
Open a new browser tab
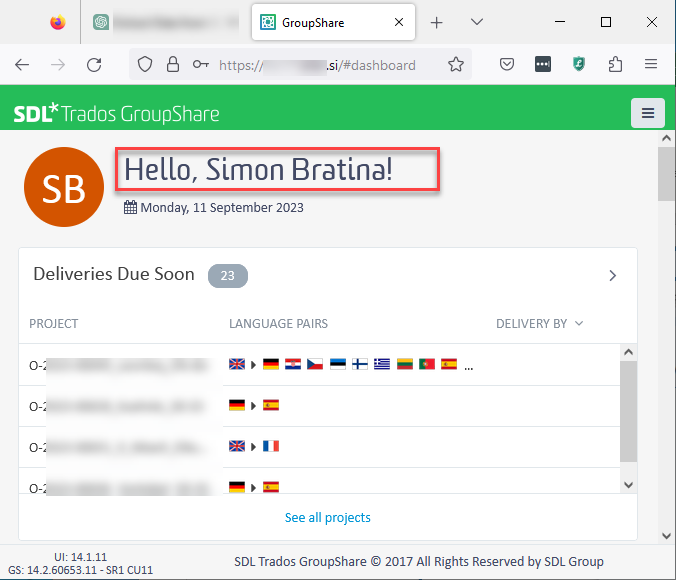(x=436, y=22)
